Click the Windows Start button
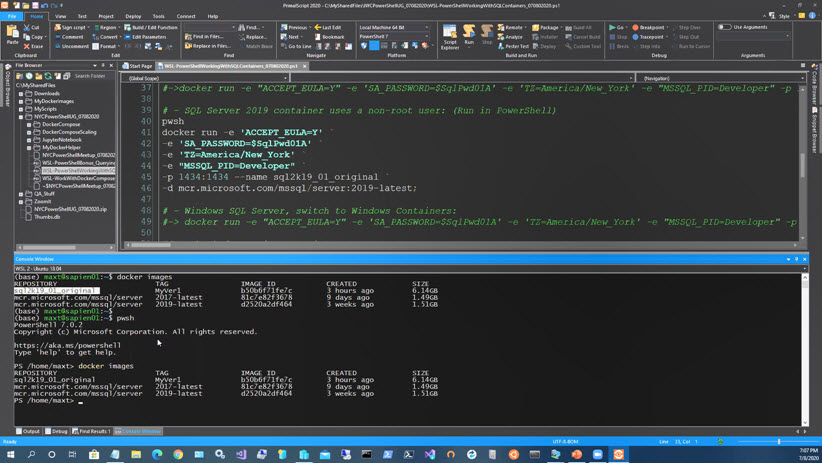The width and height of the screenshot is (822, 463). coord(10,455)
